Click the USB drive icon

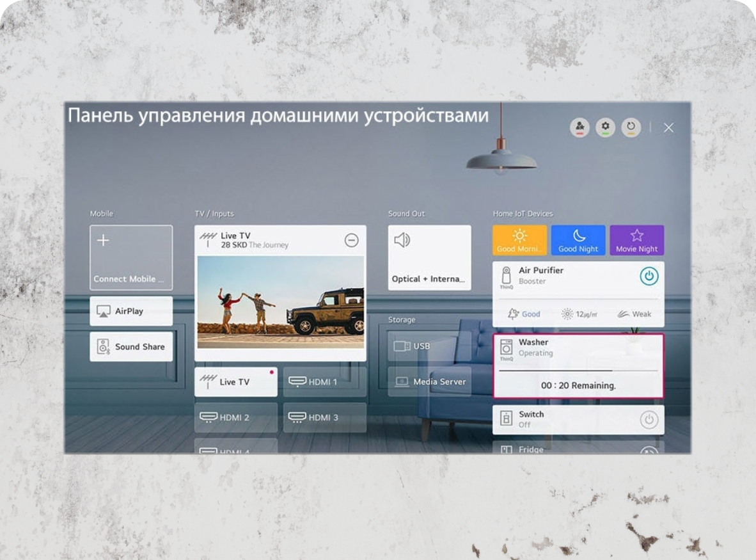click(402, 346)
